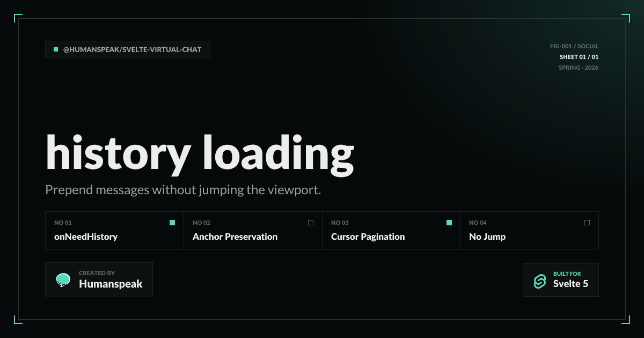This screenshot has width=644, height=338.
Task: Click the "NO 01" card number
Action: [63, 223]
